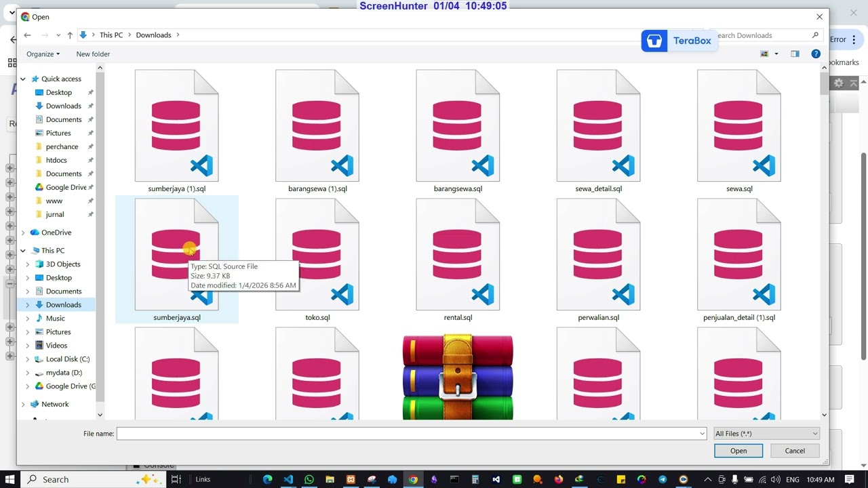868x488 pixels.
Task: Create a New folder
Action: point(93,54)
